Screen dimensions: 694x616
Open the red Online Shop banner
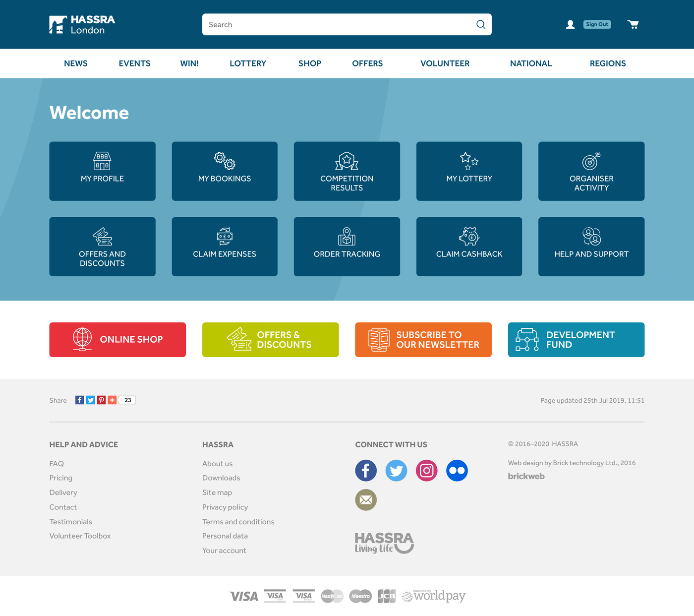coord(117,340)
